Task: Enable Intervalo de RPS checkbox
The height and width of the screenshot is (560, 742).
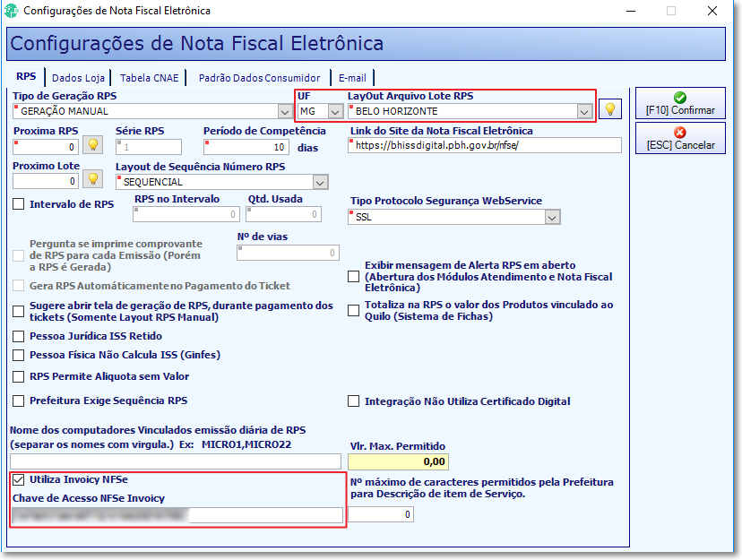Action: [19, 204]
